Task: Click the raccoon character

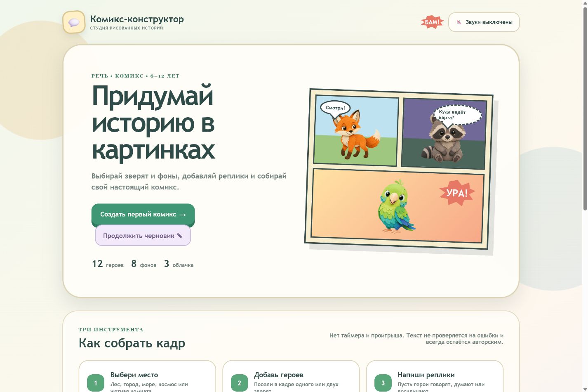Action: pyautogui.click(x=445, y=139)
